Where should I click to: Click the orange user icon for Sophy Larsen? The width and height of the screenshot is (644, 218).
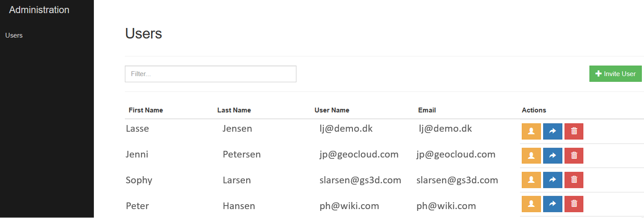(531, 180)
